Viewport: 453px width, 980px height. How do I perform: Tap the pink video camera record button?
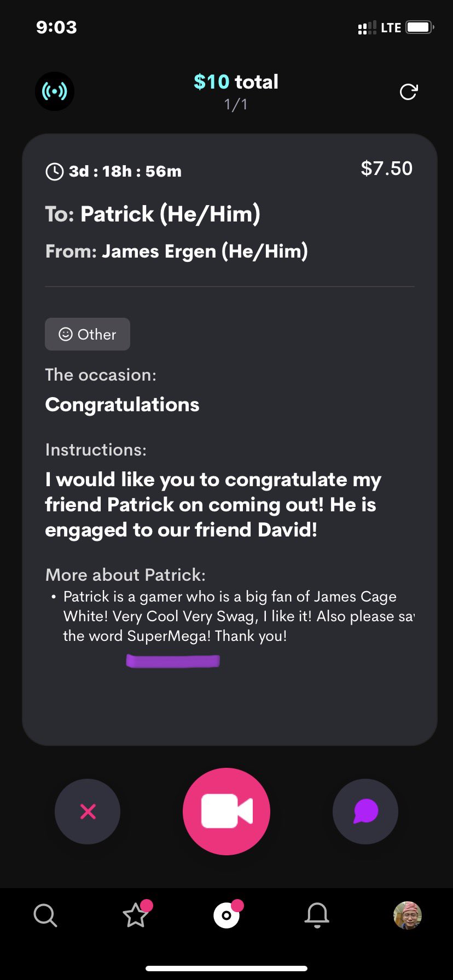click(x=226, y=811)
